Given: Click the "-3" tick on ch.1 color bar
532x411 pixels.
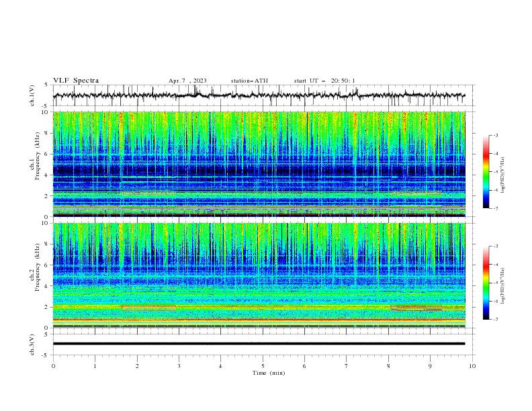Looking at the screenshot, I should click(496, 135).
